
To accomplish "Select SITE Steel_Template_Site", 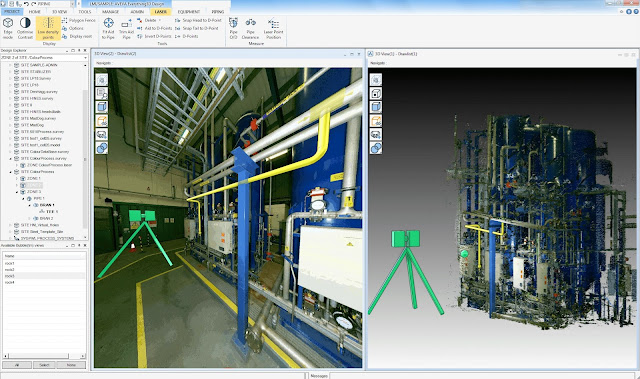I will pyautogui.click(x=42, y=232).
